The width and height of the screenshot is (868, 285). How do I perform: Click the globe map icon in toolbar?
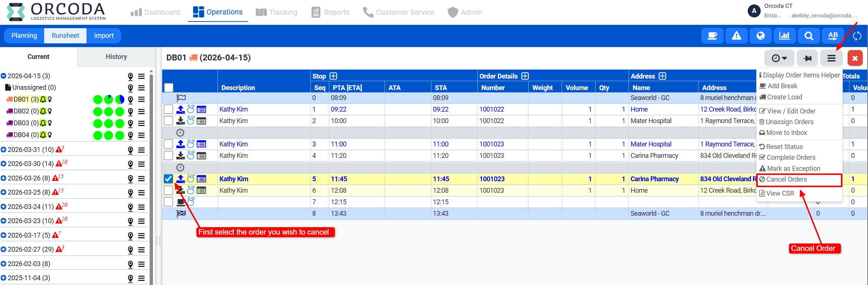pos(760,36)
